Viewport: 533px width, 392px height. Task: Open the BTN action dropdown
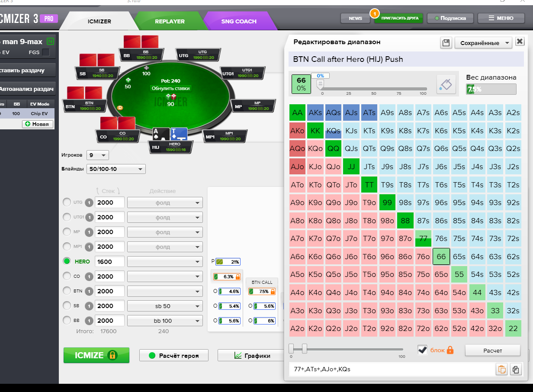165,291
